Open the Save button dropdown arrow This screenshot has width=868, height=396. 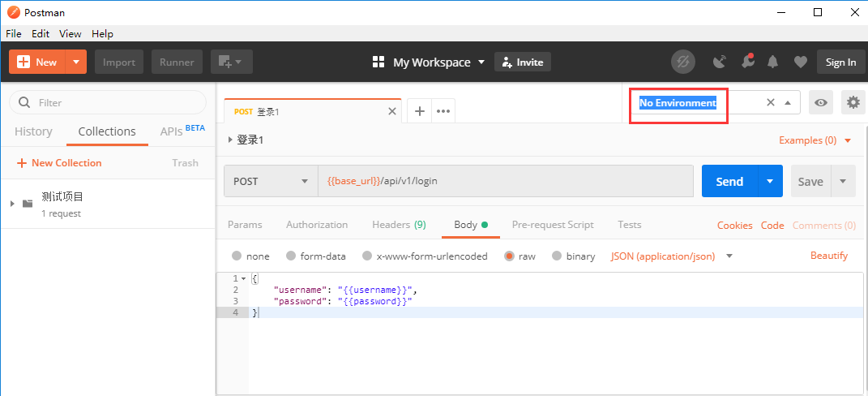pos(843,181)
